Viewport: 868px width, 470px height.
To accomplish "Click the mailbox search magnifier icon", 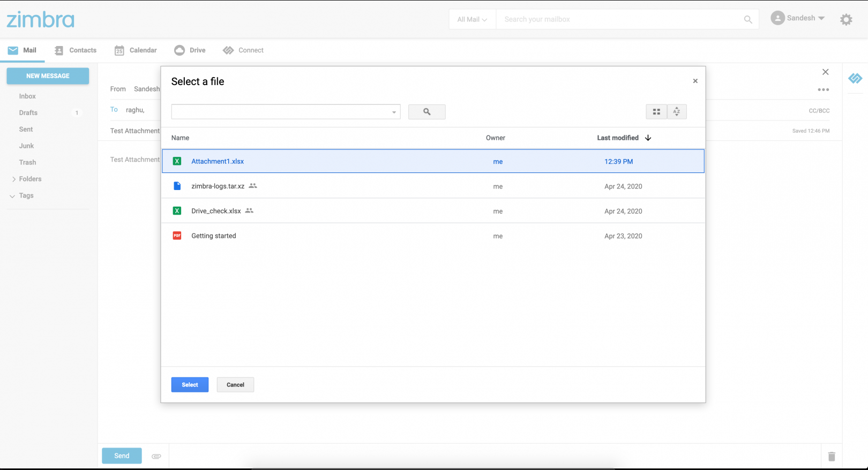I will (748, 19).
